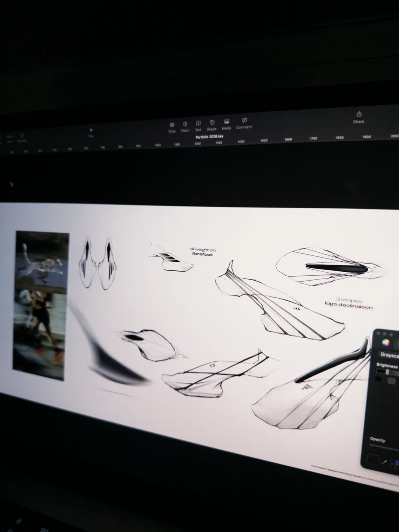
Task: Select small shoe sketch with three stripes
Action: 169,257
